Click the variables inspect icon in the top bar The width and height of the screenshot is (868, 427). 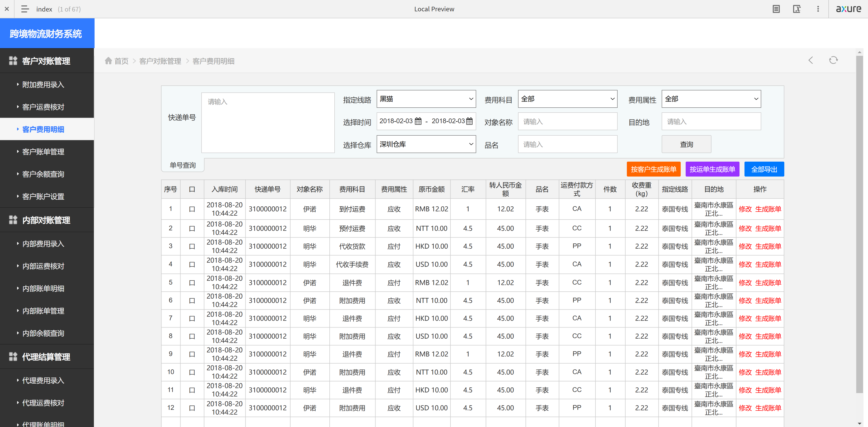tap(797, 9)
